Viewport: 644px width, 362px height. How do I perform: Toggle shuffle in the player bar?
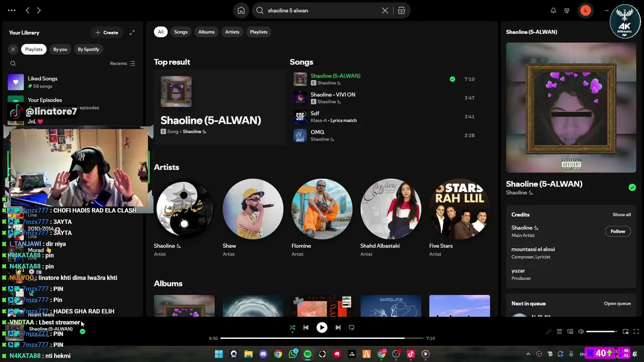click(292, 328)
